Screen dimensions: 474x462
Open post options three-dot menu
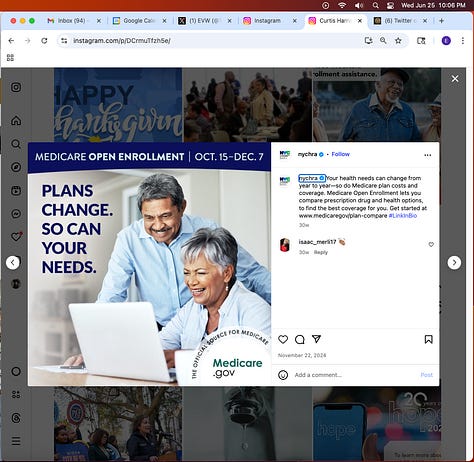pyautogui.click(x=428, y=155)
